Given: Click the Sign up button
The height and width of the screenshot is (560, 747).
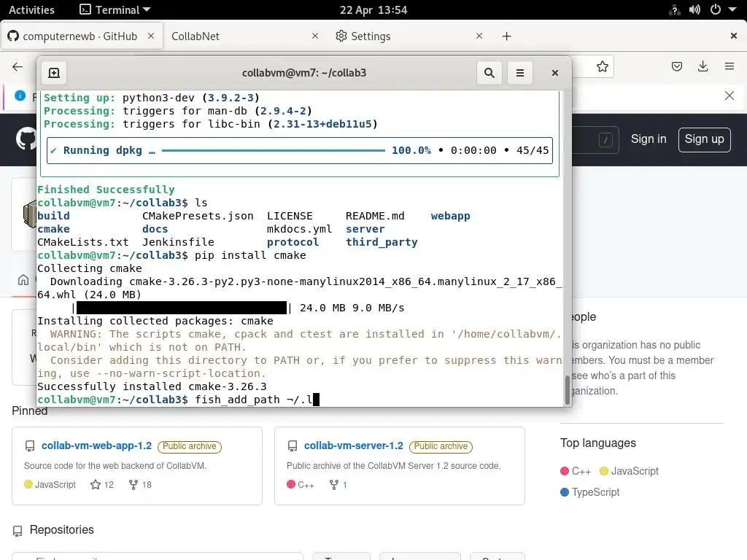Looking at the screenshot, I should 704,139.
